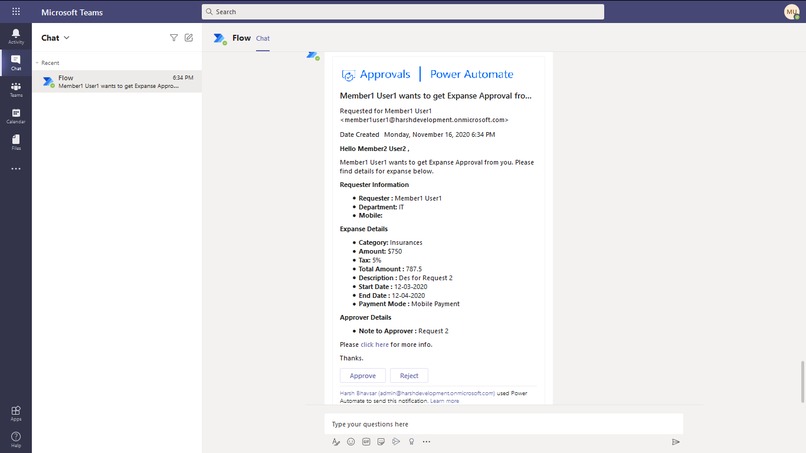Open the emoji picker
The width and height of the screenshot is (806, 453).
pos(351,442)
